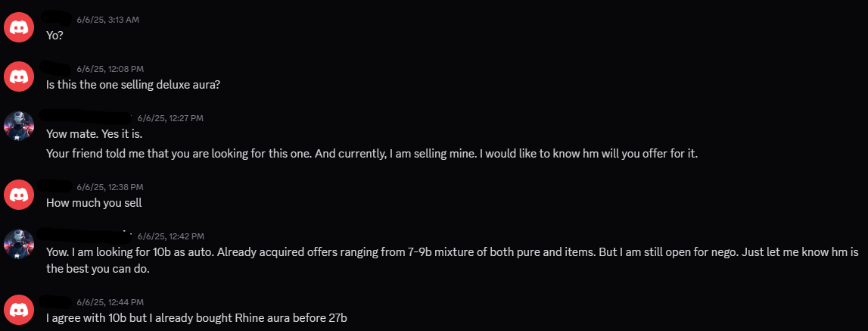Click Discord avatar next to "I agree with 10b"
The height and width of the screenshot is (331, 868).
tap(19, 309)
